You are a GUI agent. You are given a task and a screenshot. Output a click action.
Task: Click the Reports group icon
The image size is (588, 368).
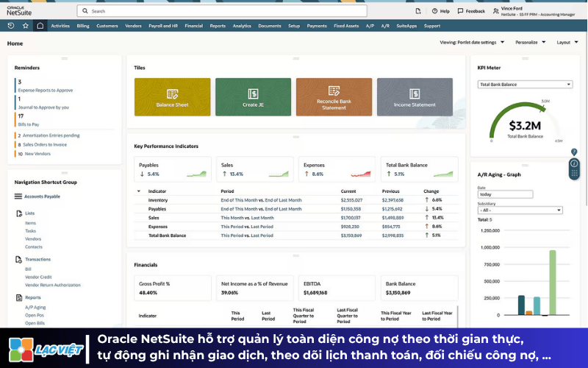pyautogui.click(x=19, y=298)
